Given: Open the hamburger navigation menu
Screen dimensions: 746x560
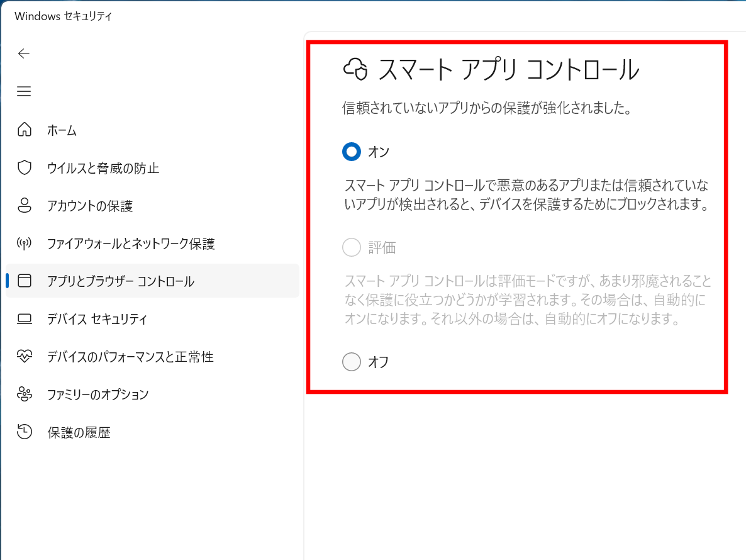Looking at the screenshot, I should (24, 91).
